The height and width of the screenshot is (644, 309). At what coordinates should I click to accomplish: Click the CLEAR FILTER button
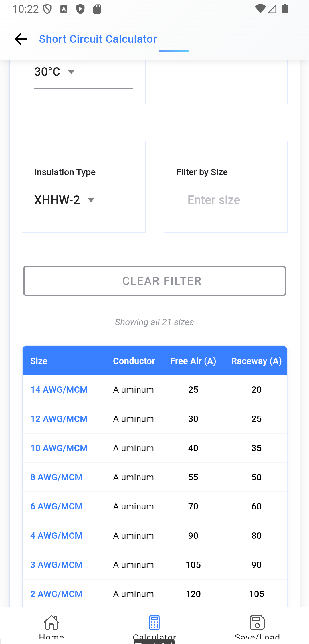pos(154,281)
